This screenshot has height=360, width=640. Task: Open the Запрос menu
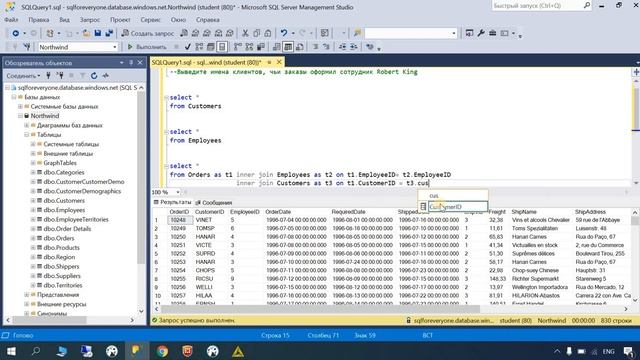tap(90, 20)
